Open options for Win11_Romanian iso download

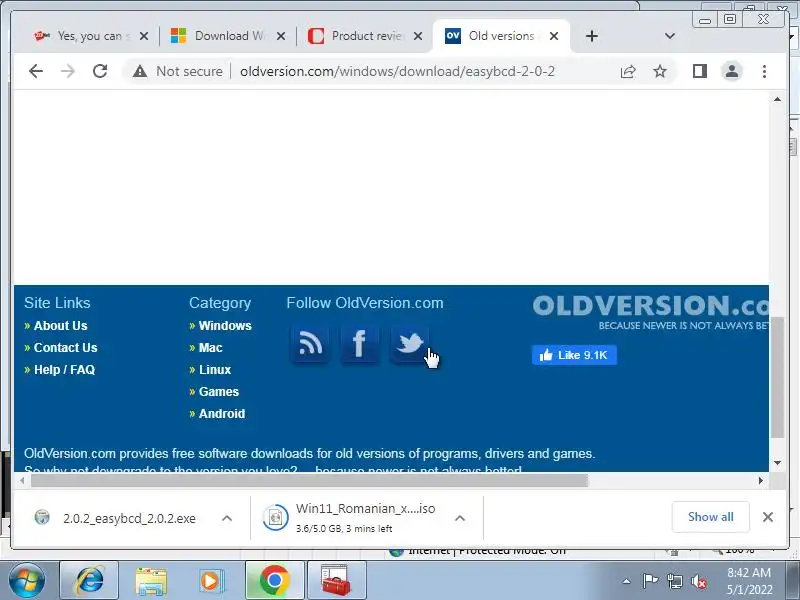[x=460, y=518]
